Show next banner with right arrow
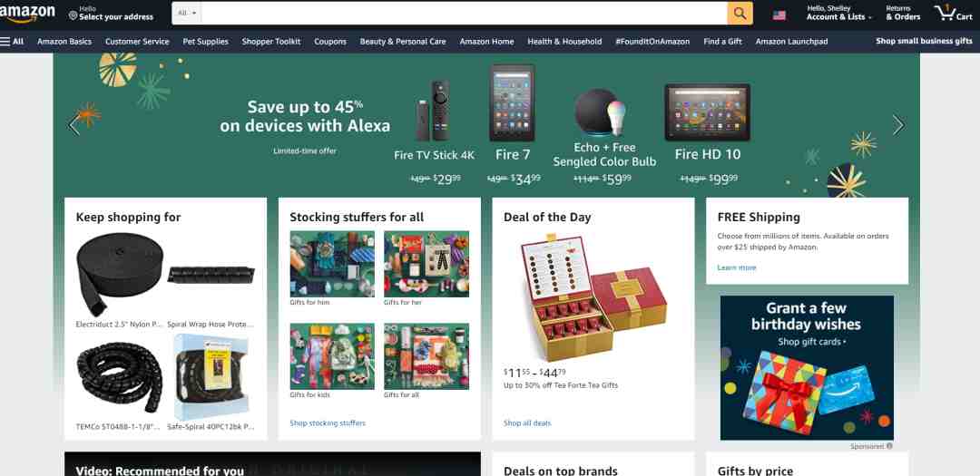Viewport: 980px width, 476px height. click(x=898, y=125)
